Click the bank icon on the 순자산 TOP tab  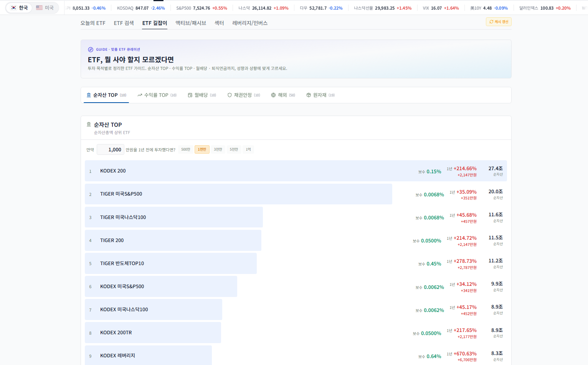(x=89, y=95)
